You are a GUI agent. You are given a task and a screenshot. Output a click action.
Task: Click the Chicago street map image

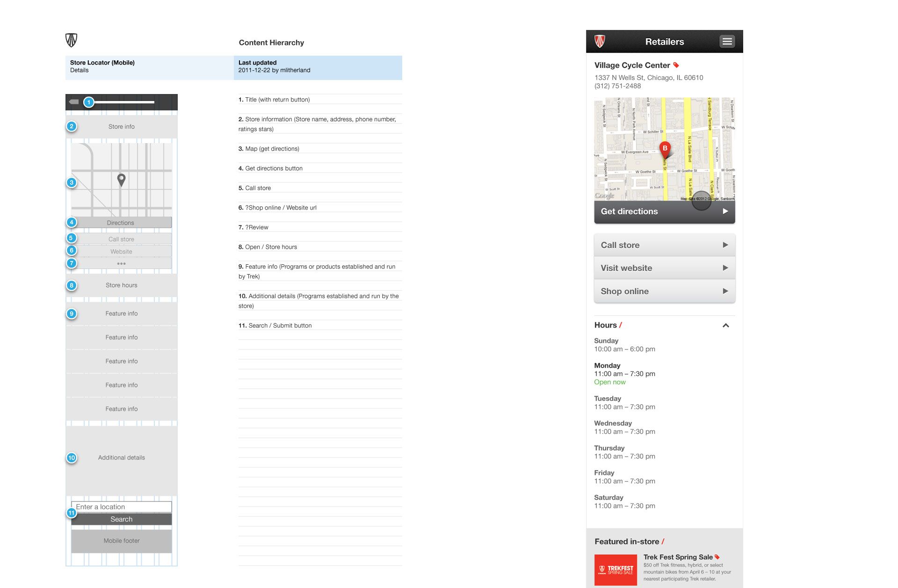(x=665, y=149)
